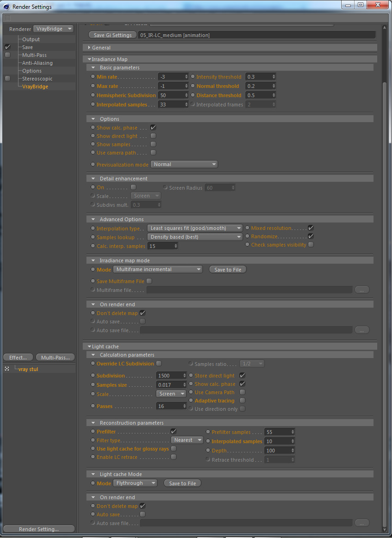This screenshot has height=538, width=392.
Task: Open Interpolation type dropdown
Action: tap(195, 228)
